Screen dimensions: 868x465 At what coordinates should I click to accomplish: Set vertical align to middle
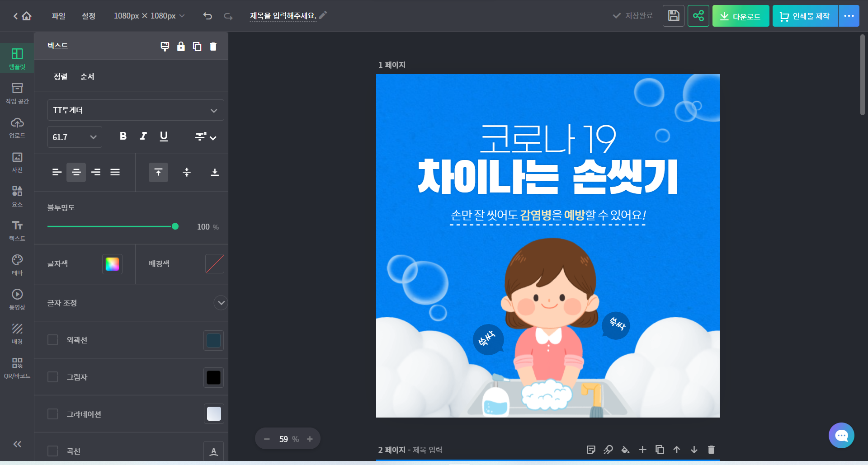(x=187, y=172)
